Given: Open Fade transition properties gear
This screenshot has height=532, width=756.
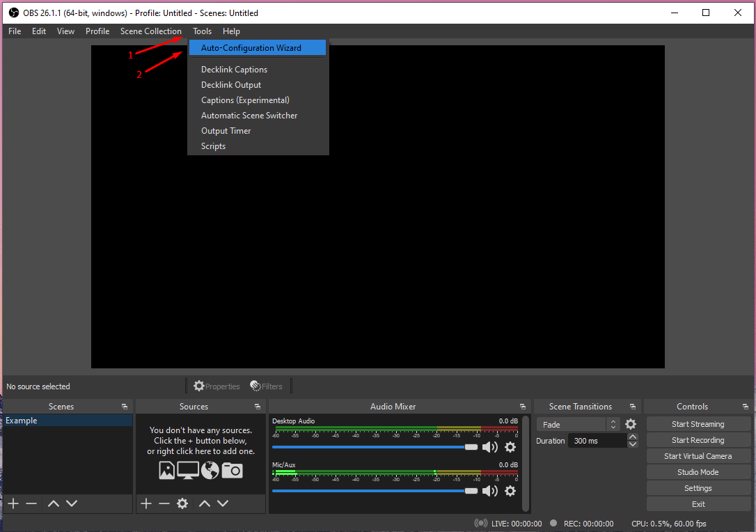Looking at the screenshot, I should click(x=631, y=425).
